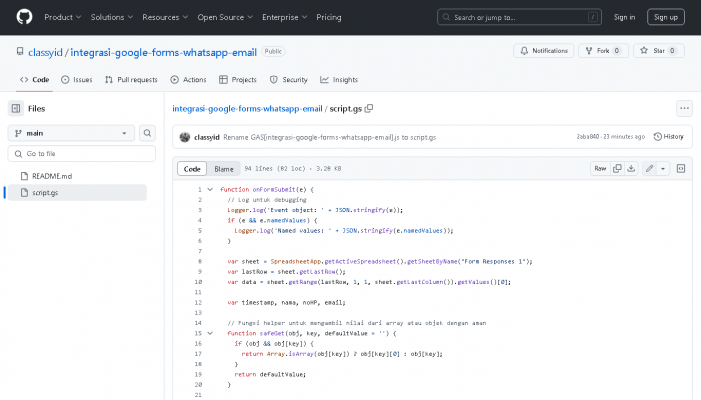Click the search files magnifier button

click(147, 133)
